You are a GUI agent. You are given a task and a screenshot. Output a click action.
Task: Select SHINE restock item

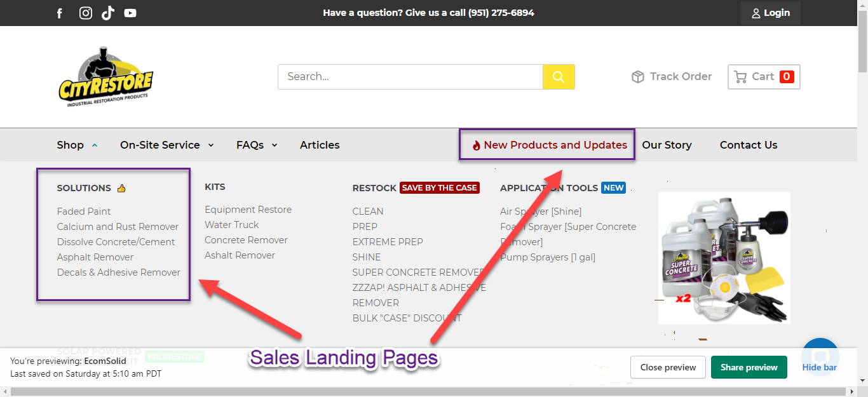[367, 257]
